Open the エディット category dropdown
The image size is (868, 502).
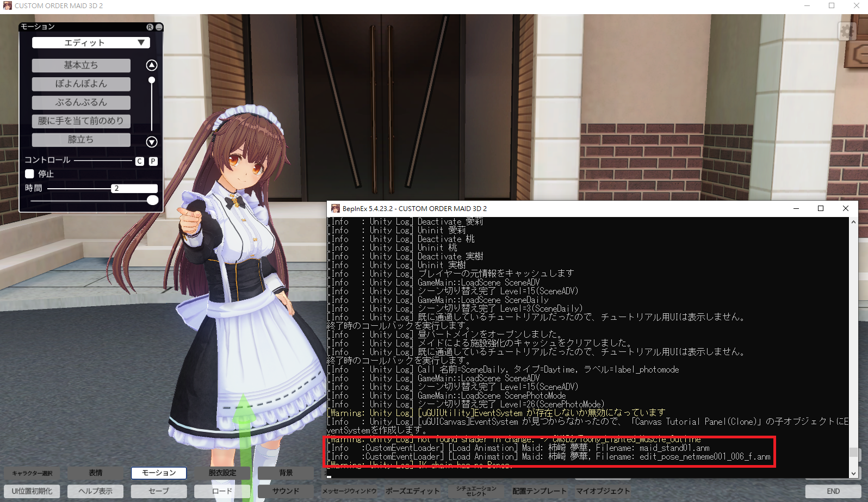pyautogui.click(x=91, y=42)
